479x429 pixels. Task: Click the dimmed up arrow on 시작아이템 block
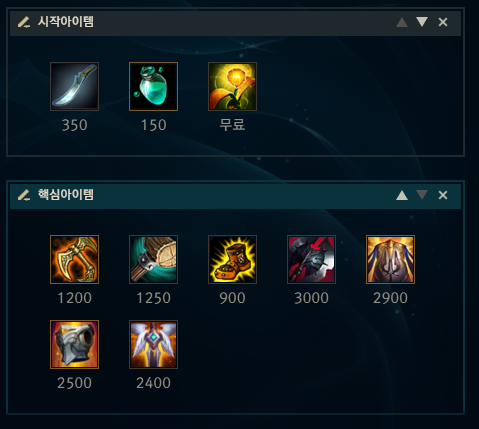click(402, 22)
